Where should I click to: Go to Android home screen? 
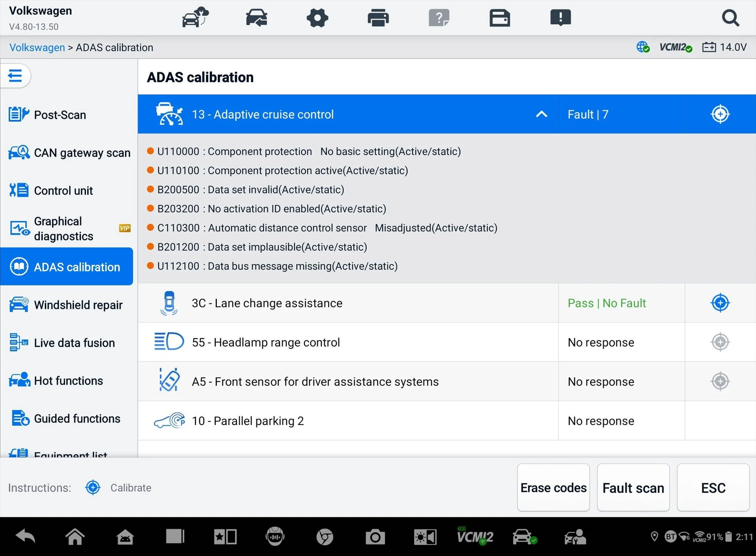coord(75,536)
